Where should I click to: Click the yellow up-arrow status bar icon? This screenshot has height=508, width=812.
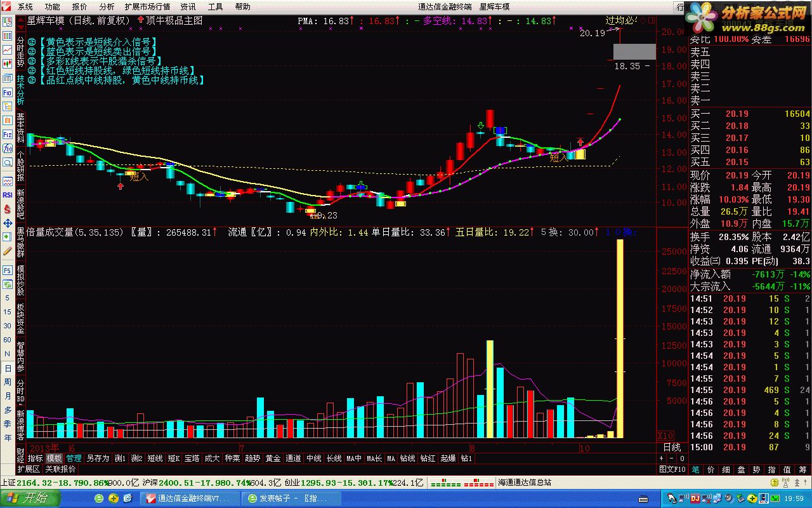tap(774, 482)
